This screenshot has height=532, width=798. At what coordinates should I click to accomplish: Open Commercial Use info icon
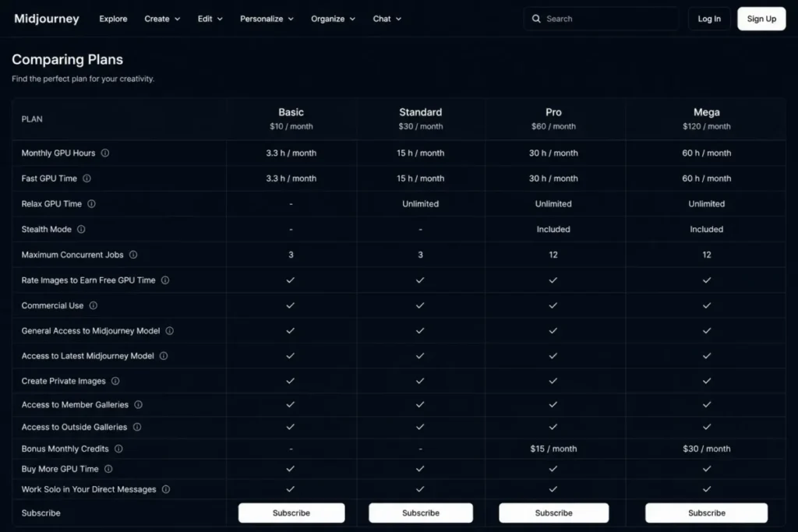94,305
